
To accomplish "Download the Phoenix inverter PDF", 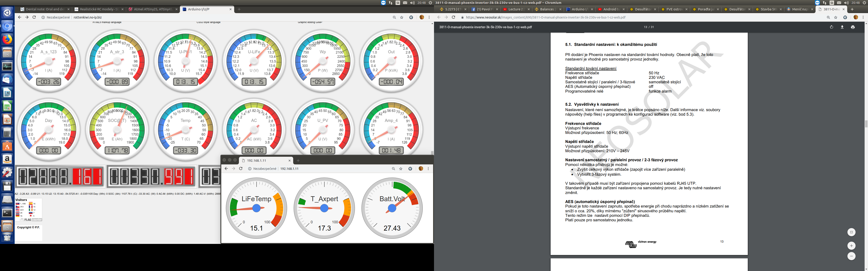I will (842, 27).
